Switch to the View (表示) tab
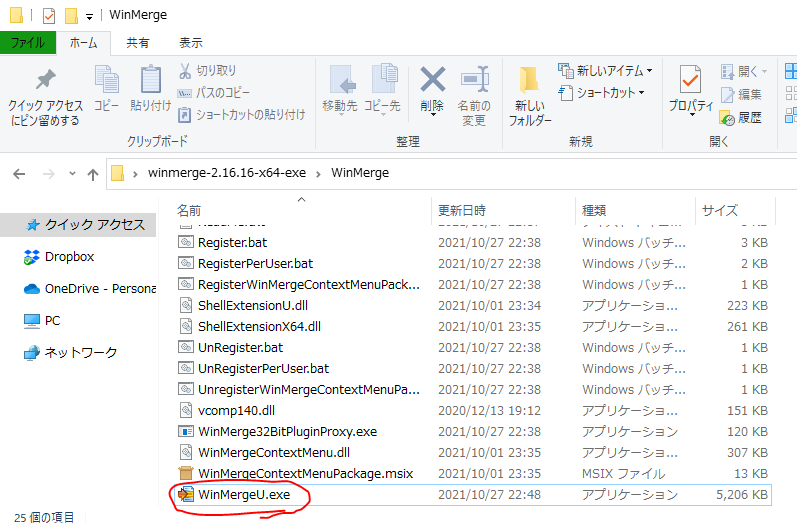Image resolution: width=797 pixels, height=528 pixels. tap(191, 43)
